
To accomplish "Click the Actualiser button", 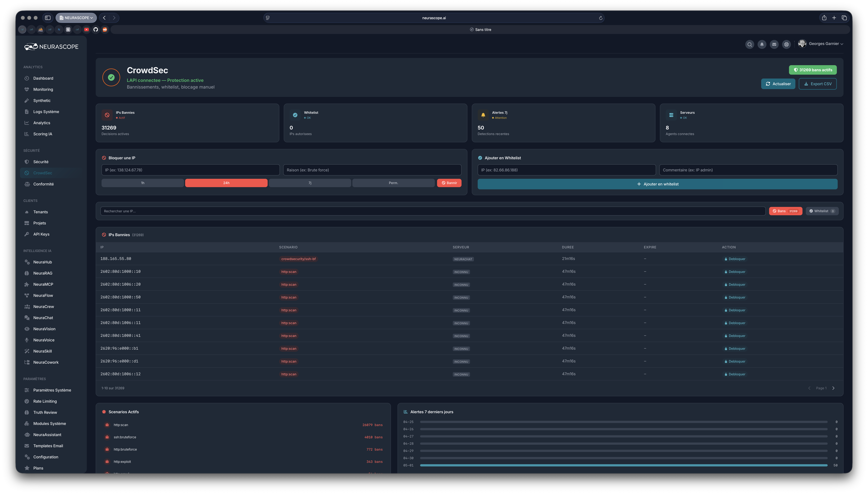I will 778,84.
